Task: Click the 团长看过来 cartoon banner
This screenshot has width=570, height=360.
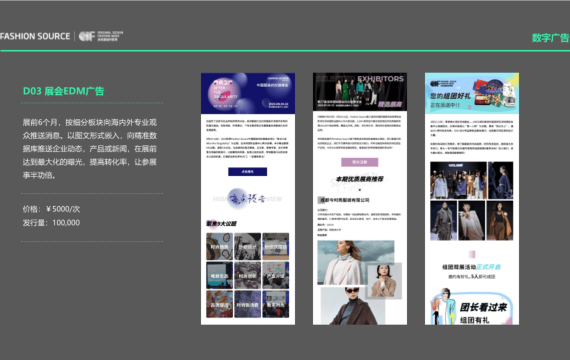Action: coord(472,307)
